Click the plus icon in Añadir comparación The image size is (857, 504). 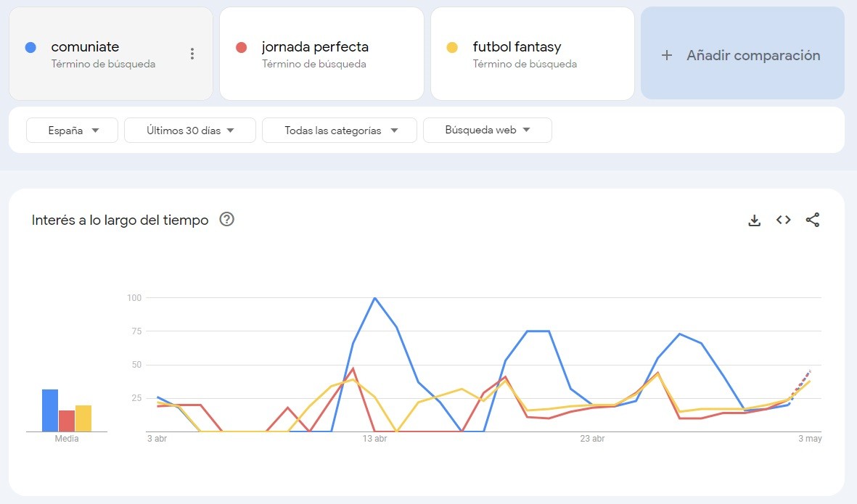pyautogui.click(x=667, y=55)
